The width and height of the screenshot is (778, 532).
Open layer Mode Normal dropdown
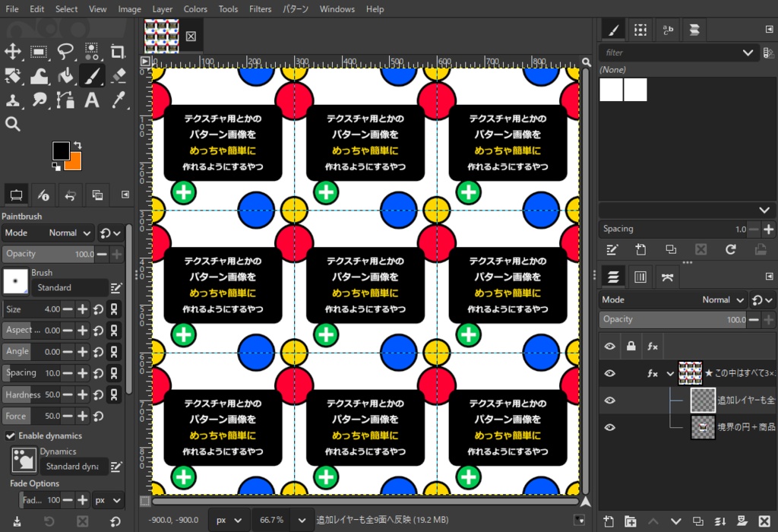pyautogui.click(x=673, y=299)
